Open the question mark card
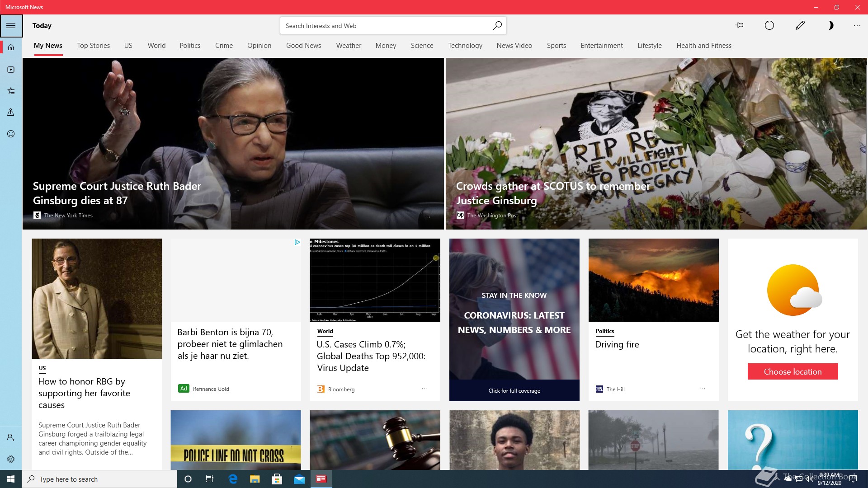The image size is (868, 488). [x=793, y=440]
